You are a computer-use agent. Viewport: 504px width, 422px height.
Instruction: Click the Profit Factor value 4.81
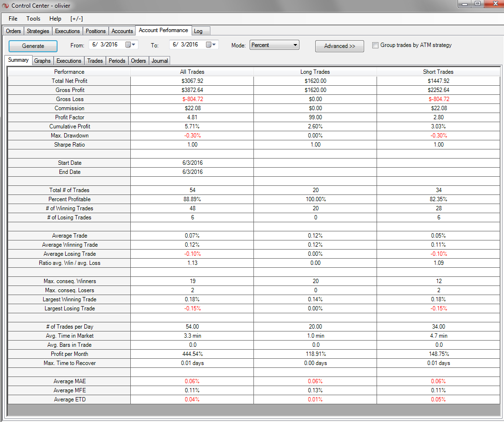192,117
